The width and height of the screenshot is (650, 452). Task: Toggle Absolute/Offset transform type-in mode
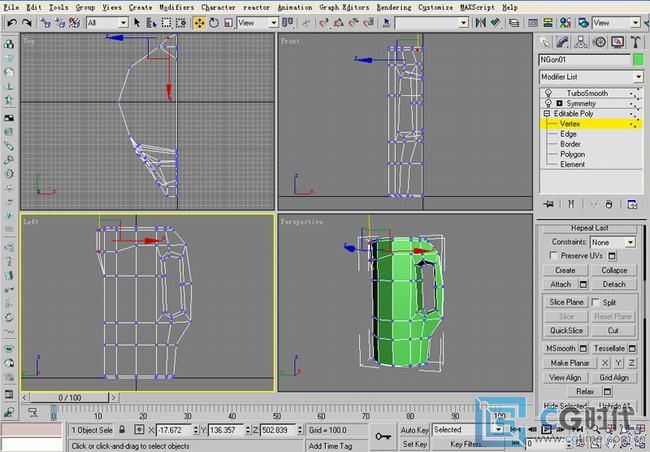pyautogui.click(x=139, y=430)
